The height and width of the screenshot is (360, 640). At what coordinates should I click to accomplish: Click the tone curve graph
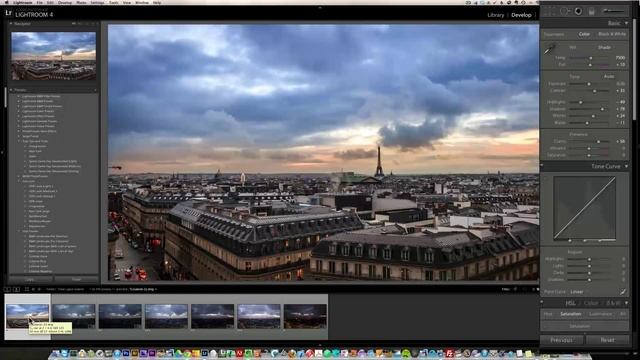[584, 207]
